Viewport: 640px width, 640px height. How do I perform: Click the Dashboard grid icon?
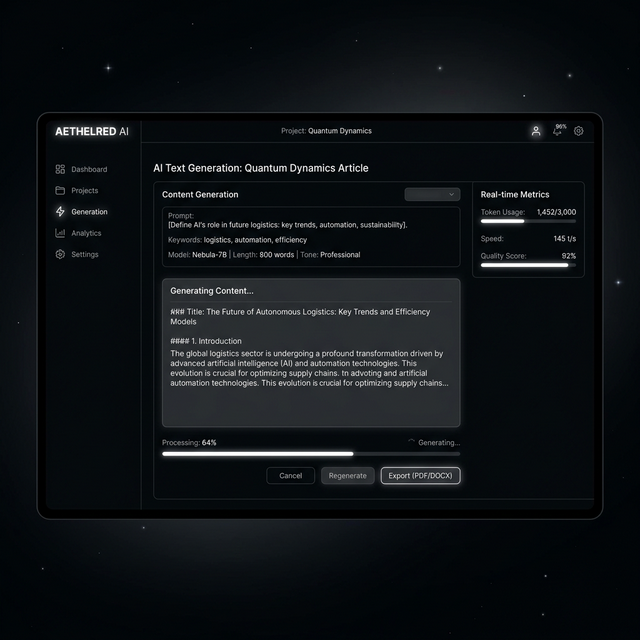60,169
